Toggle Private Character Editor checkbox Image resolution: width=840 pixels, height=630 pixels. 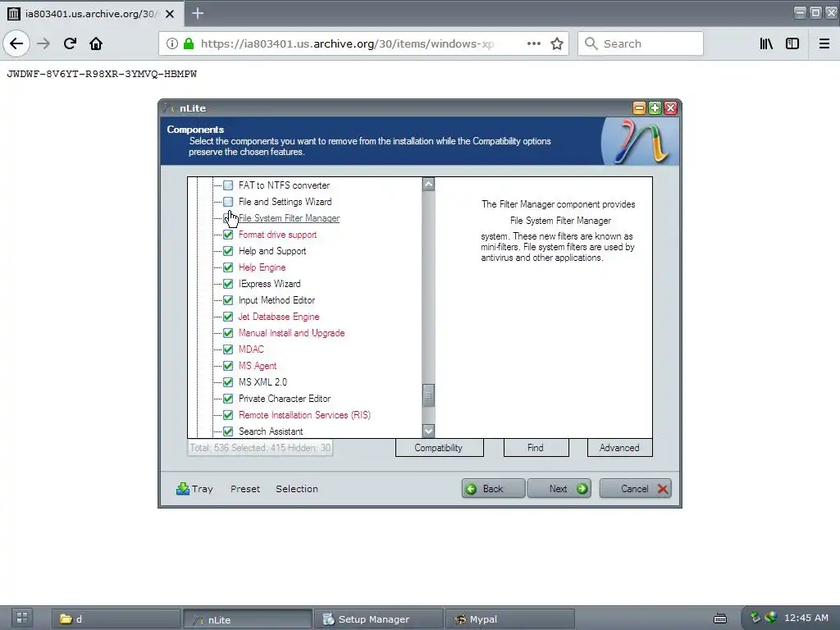pyautogui.click(x=228, y=399)
